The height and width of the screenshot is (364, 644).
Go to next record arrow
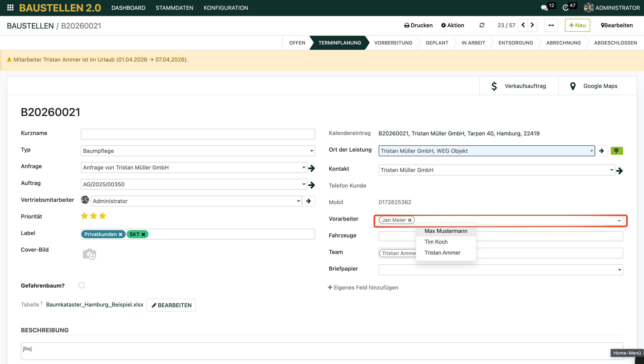[x=532, y=25]
